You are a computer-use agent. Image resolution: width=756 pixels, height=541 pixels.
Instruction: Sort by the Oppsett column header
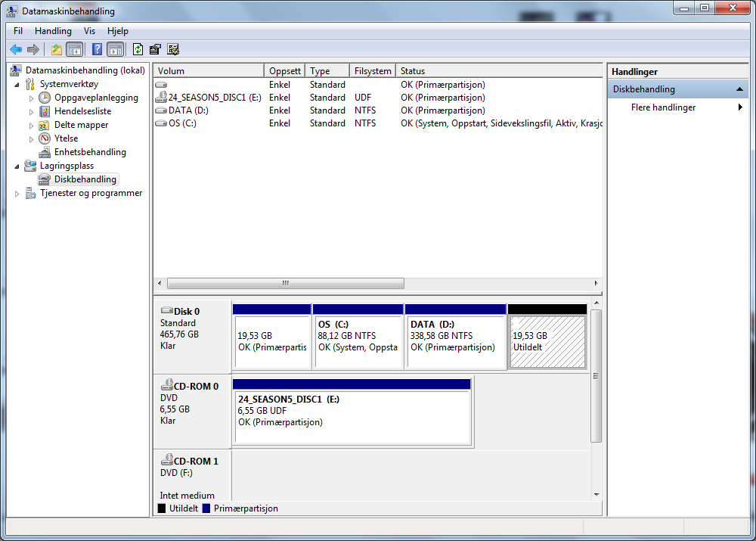coord(285,71)
